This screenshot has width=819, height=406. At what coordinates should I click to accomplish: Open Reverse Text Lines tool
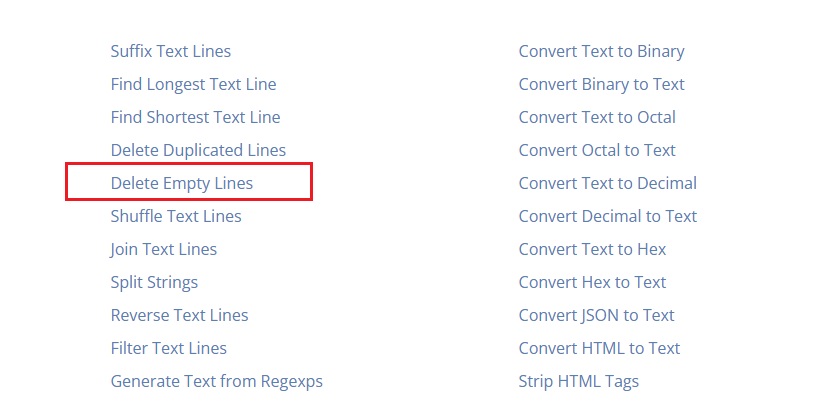coord(179,315)
